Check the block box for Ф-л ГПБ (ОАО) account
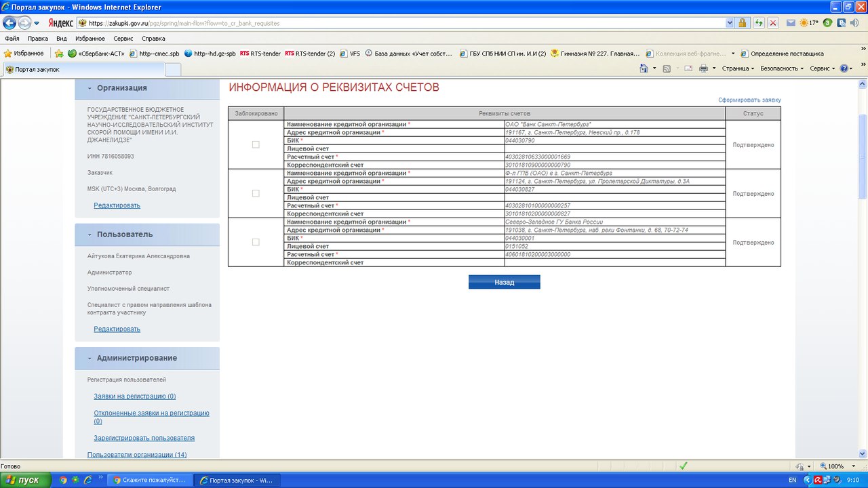Viewport: 868px width, 488px height. [256, 193]
